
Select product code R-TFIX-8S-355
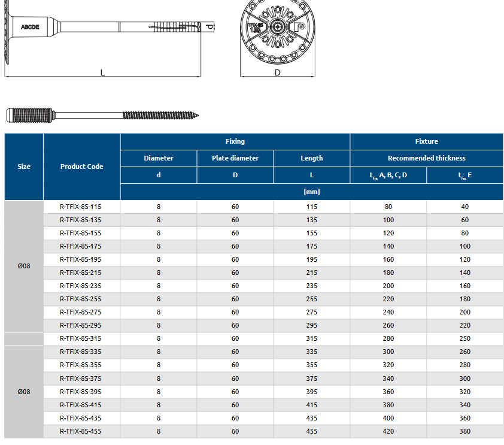80,365
